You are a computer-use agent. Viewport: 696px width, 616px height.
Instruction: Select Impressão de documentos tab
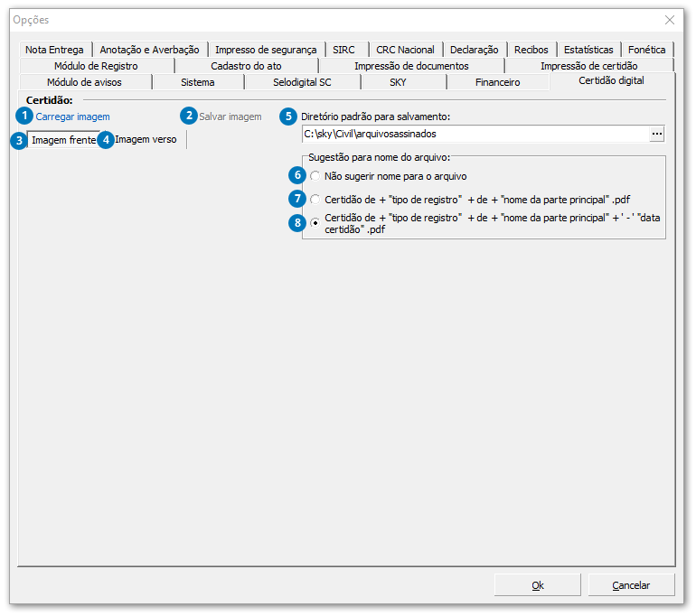[x=411, y=66]
